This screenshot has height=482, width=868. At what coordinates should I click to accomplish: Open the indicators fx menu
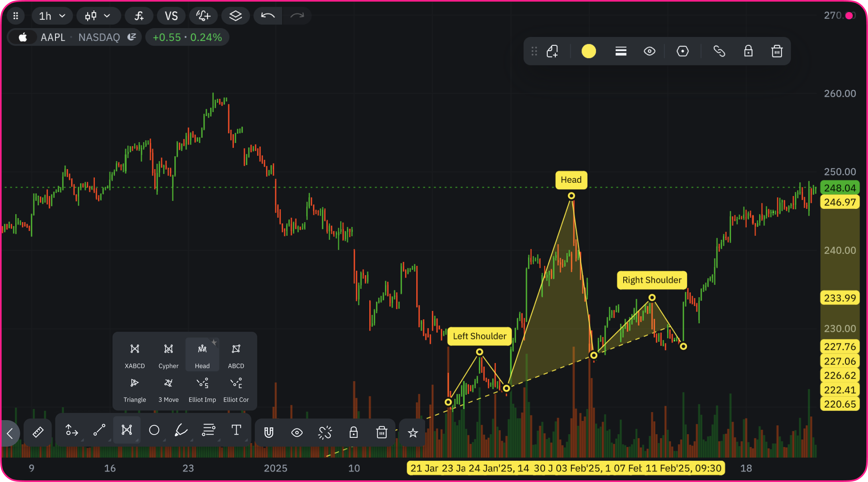point(139,16)
